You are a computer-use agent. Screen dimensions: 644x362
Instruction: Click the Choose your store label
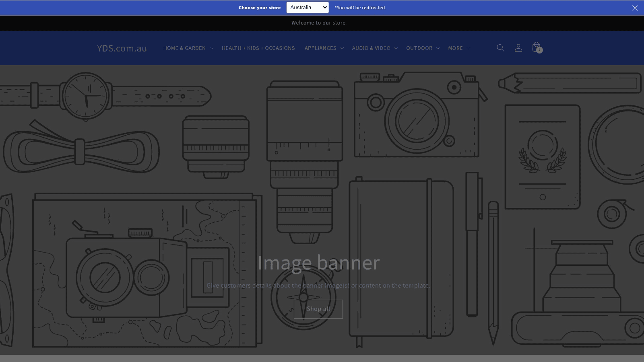259,8
